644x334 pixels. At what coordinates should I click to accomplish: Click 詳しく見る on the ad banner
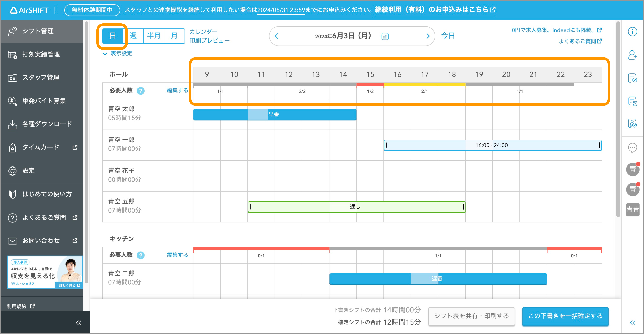69,285
